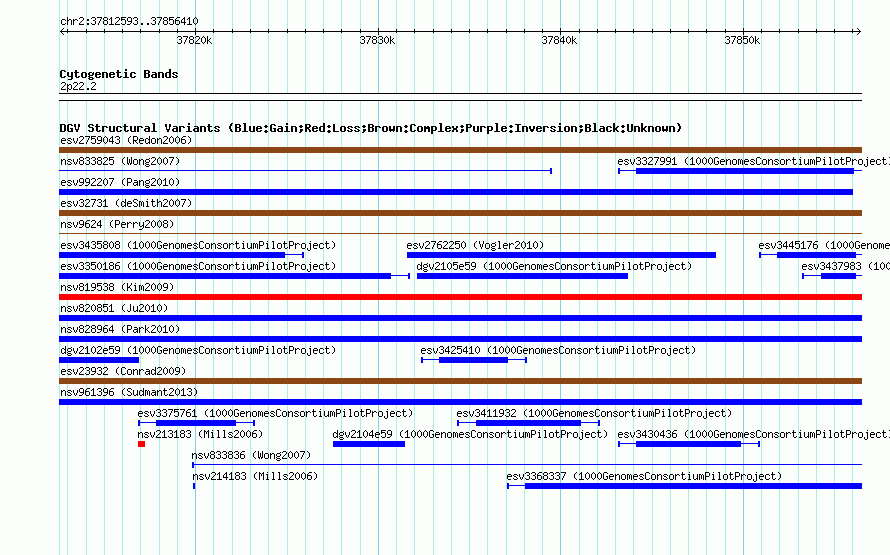Viewport: 890px width, 555px height.
Task: Click the esv992207 (Pang2010) label
Action: click(120, 182)
